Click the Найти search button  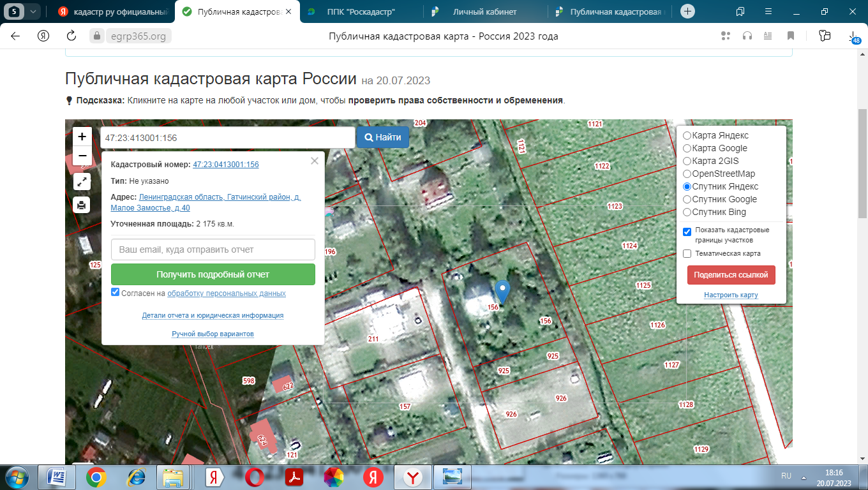pos(383,137)
